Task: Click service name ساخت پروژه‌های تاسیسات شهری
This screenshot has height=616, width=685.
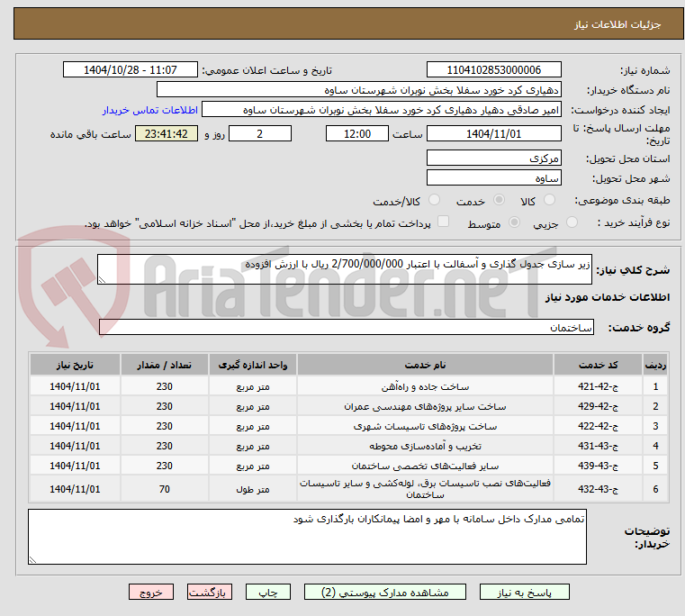Action: 425,426
